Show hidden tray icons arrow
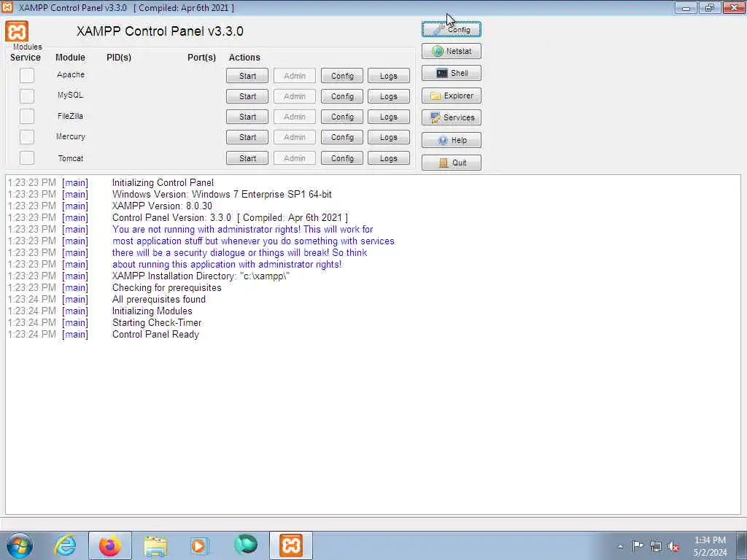This screenshot has height=560, width=747. click(x=620, y=546)
